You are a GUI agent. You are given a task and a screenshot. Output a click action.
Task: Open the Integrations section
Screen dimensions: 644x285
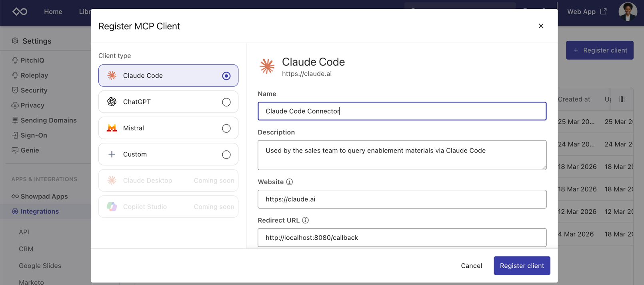[40, 211]
